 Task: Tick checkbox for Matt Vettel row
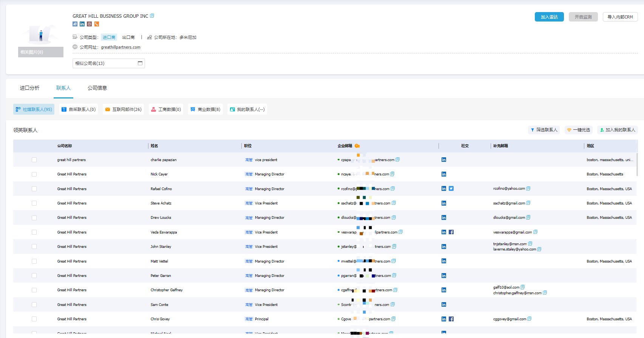click(x=34, y=261)
